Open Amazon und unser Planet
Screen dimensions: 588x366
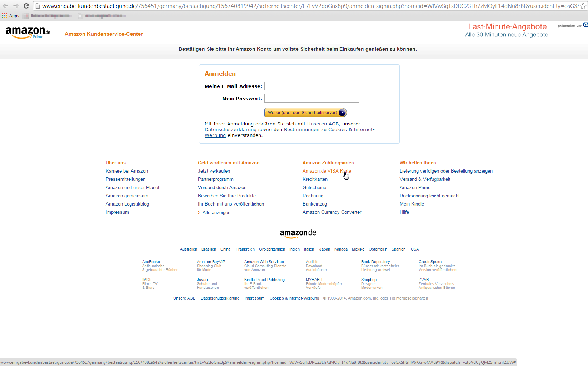[x=133, y=188]
